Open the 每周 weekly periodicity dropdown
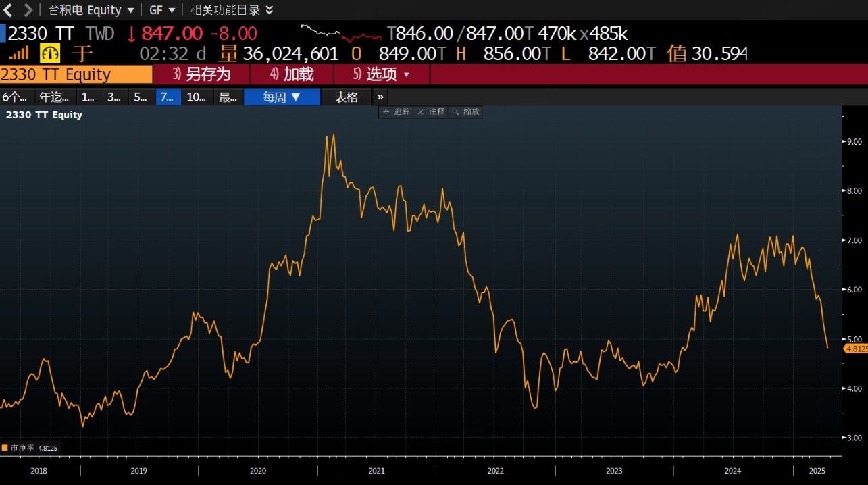The height and width of the screenshot is (485, 868). click(282, 97)
